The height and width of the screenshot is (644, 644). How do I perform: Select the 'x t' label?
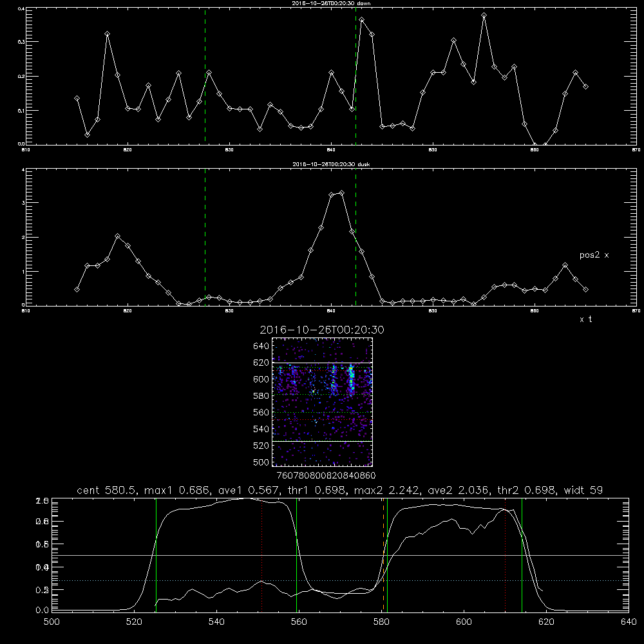tap(585, 319)
